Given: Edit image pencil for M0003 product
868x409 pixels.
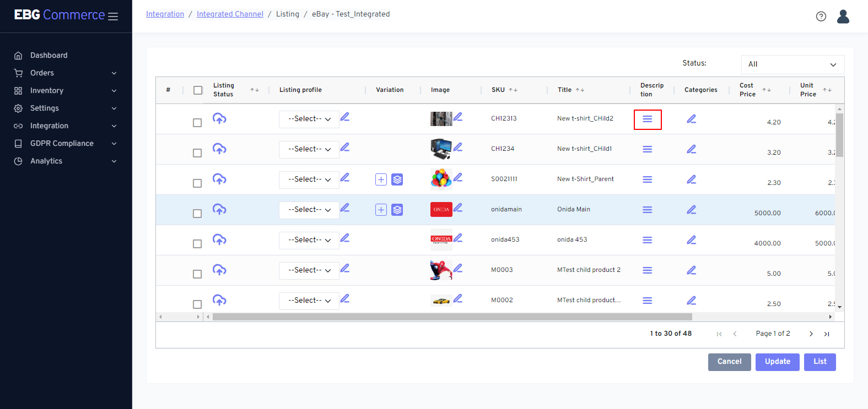Looking at the screenshot, I should [458, 269].
